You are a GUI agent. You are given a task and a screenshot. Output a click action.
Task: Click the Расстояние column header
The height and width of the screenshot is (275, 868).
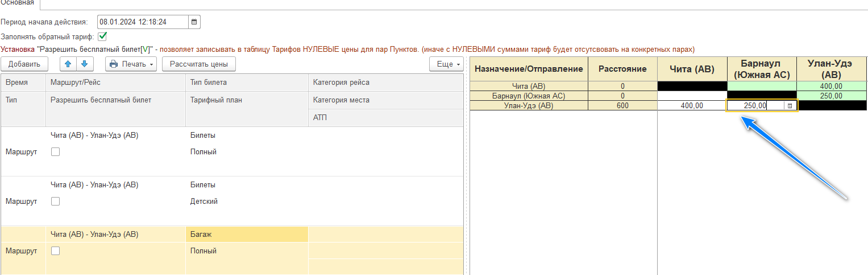622,69
